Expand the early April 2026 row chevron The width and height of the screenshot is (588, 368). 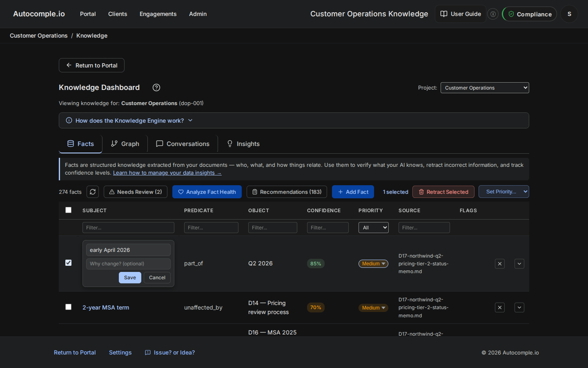[519, 264]
